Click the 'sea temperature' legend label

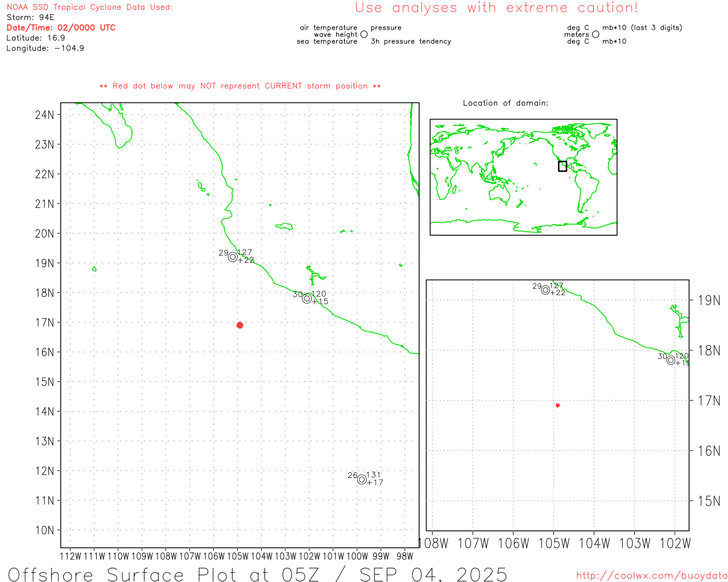pyautogui.click(x=327, y=41)
